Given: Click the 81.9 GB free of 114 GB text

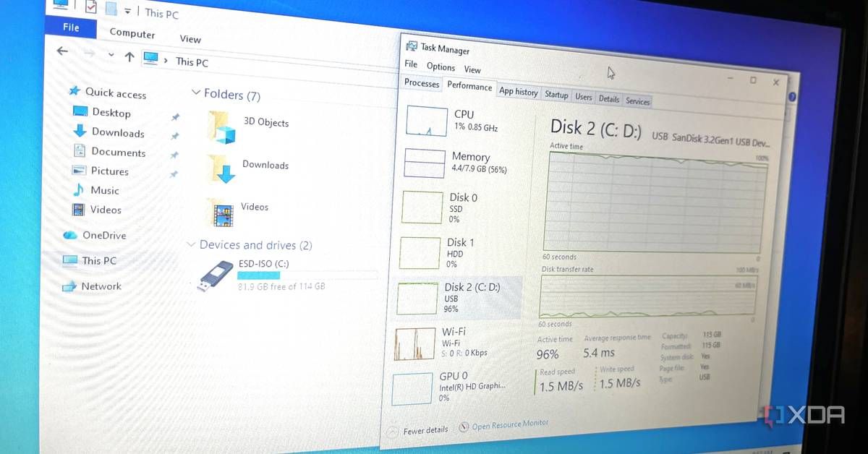Looking at the screenshot, I should (281, 287).
